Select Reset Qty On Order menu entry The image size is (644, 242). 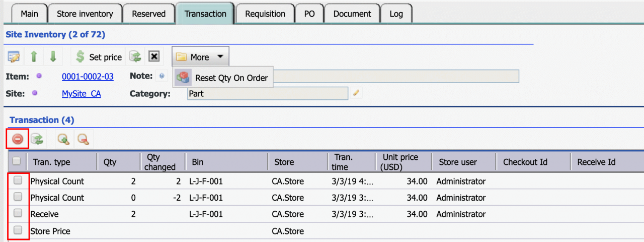click(223, 78)
